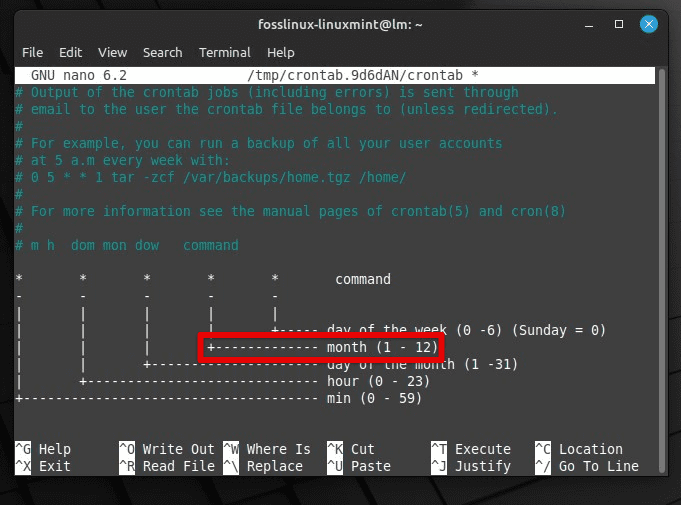Click the 'min (0 - 59)' text
Viewport: 681px width, 505px height.
tap(374, 398)
